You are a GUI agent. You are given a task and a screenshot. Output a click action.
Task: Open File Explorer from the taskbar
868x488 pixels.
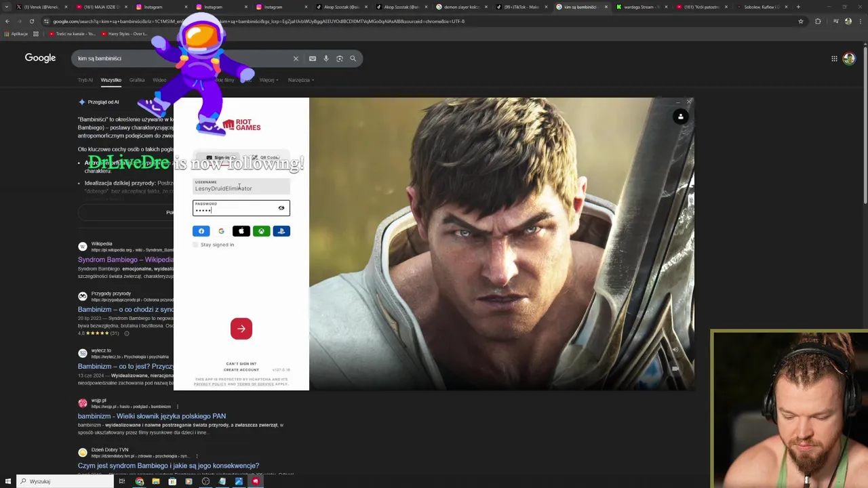pos(155,481)
